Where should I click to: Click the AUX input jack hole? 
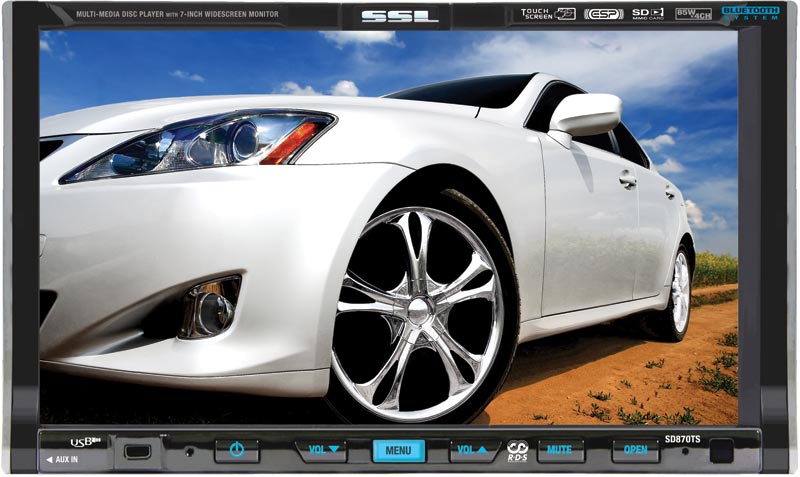pos(190,452)
